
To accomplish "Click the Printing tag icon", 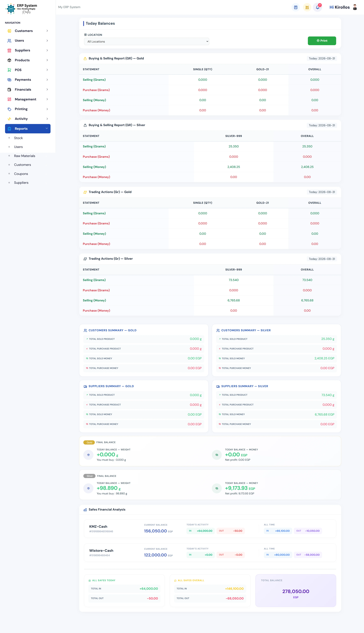I will (9, 109).
